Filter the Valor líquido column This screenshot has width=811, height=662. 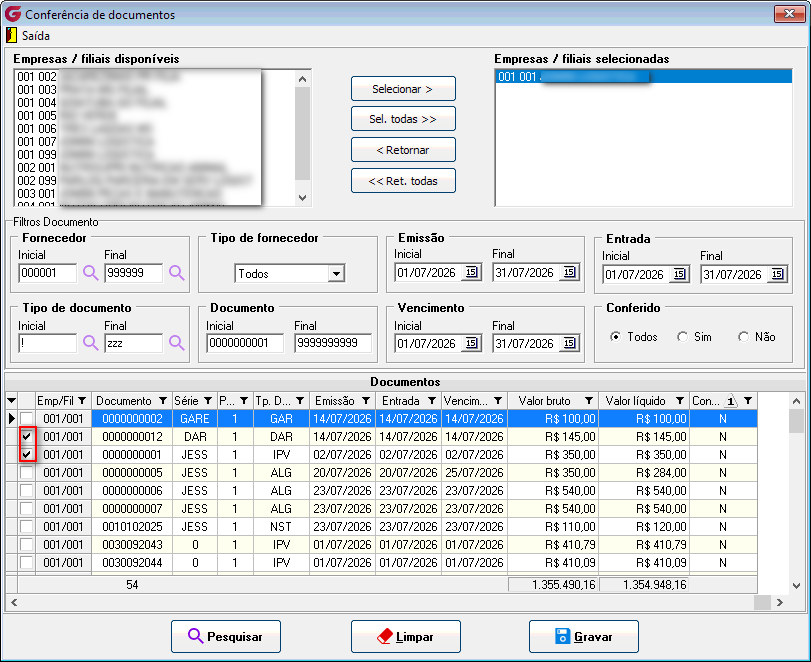(680, 401)
